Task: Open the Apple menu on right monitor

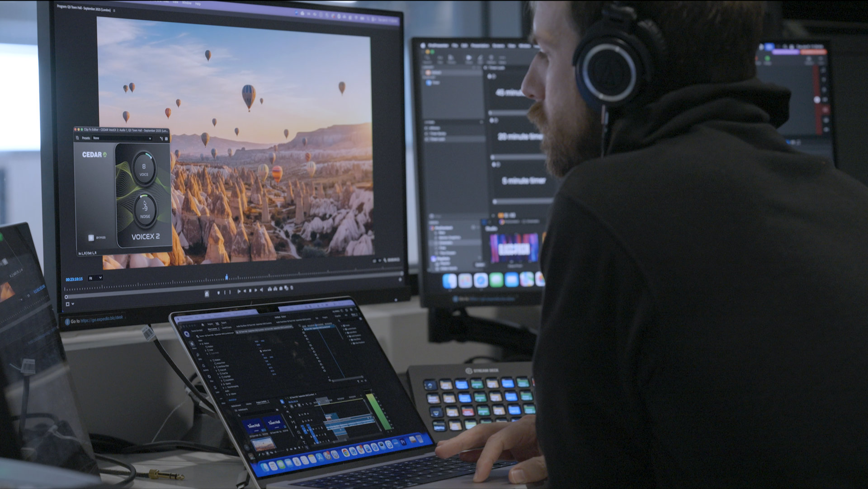Action: point(424,46)
